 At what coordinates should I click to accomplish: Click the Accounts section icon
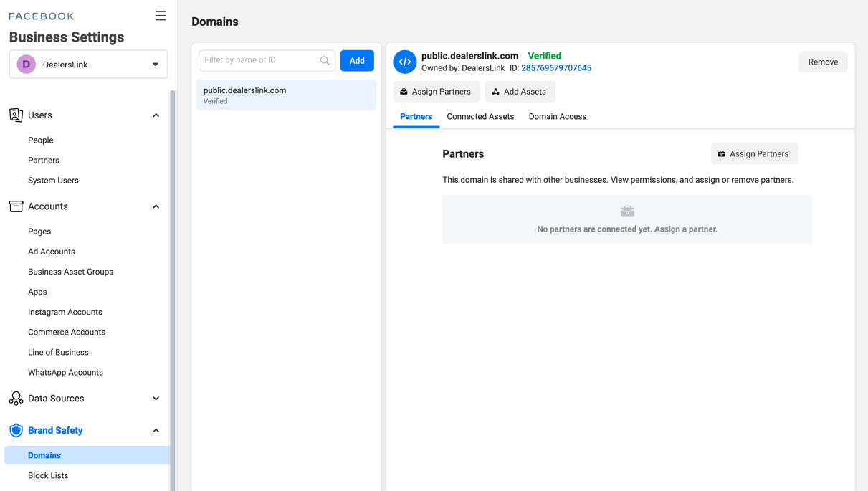pos(16,206)
